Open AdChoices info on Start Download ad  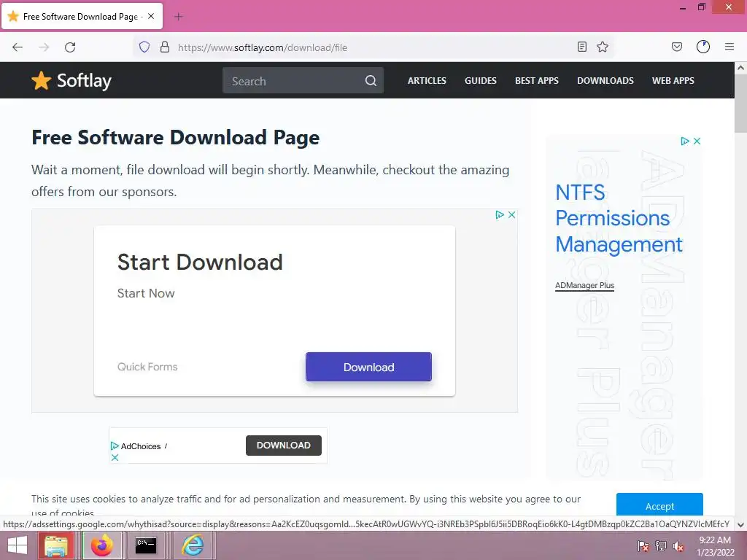point(499,215)
